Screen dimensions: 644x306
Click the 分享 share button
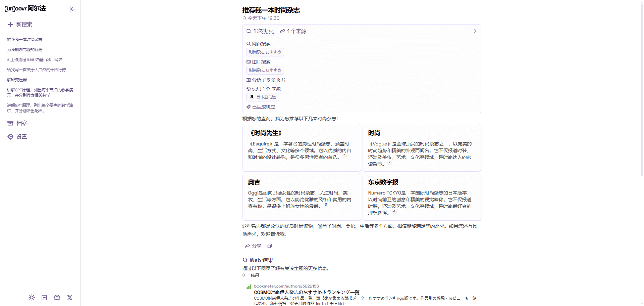(253, 246)
